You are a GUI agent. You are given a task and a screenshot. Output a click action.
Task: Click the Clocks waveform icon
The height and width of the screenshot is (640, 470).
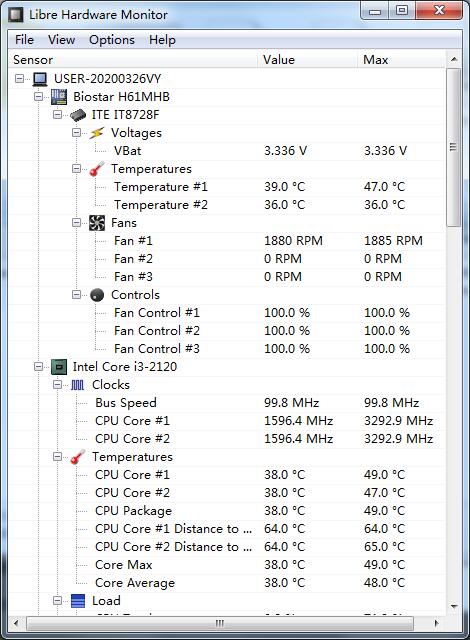(x=78, y=385)
